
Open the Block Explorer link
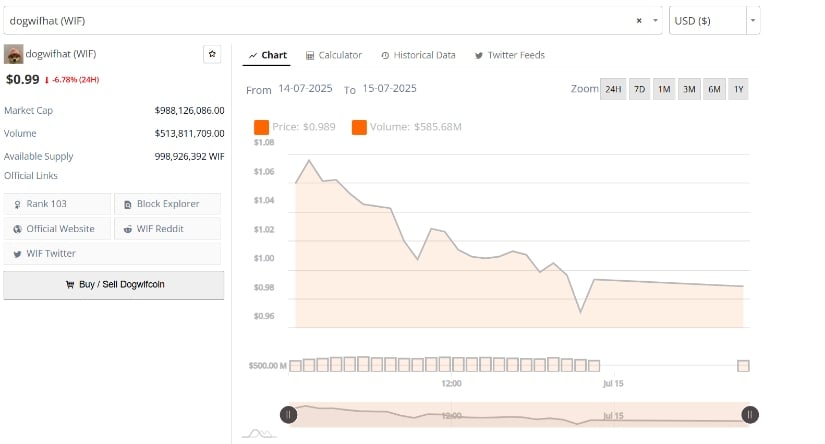[167, 204]
